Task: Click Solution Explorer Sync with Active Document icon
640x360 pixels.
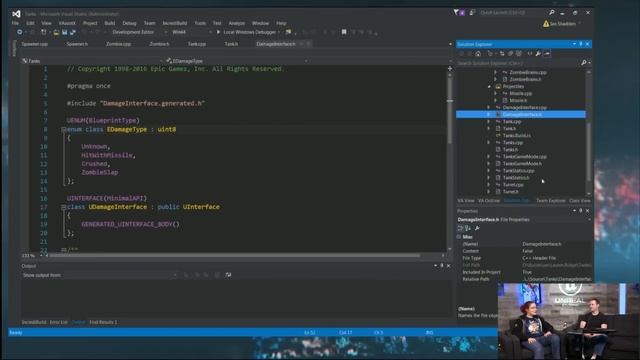Action: [502, 53]
